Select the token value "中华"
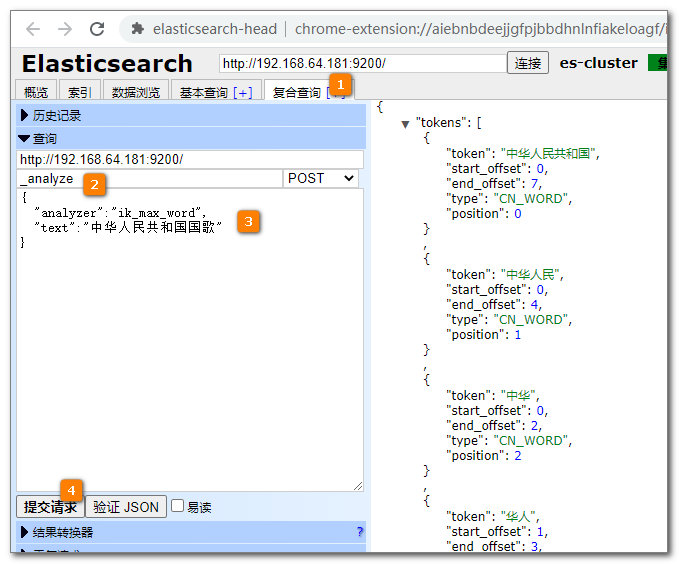Image resolution: width=679 pixels, height=564 pixels. coord(517,395)
